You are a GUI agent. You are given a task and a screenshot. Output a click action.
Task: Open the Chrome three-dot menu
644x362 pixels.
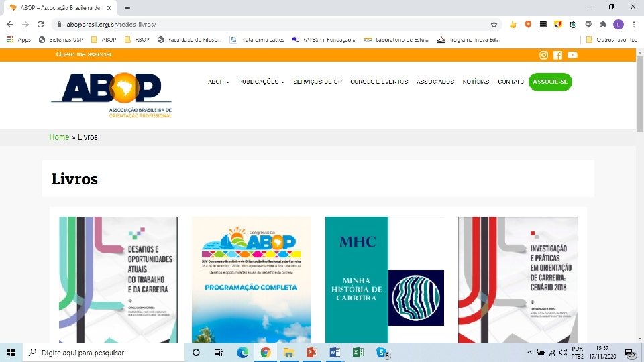pyautogui.click(x=634, y=25)
